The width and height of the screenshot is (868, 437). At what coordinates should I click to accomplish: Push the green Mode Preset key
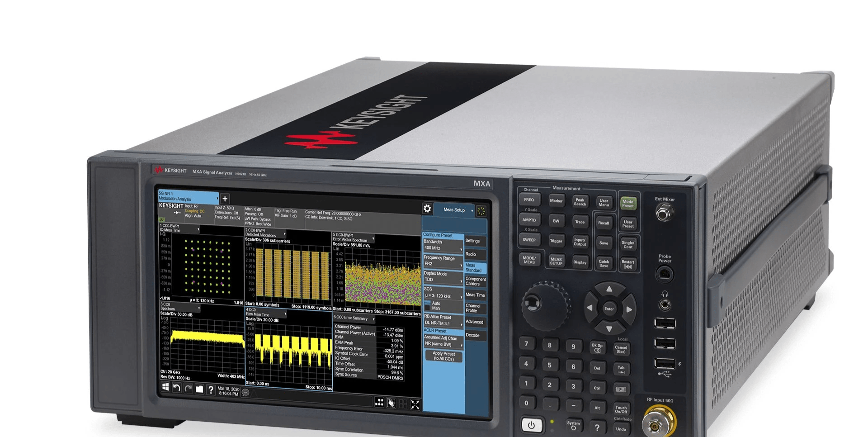pyautogui.click(x=628, y=204)
